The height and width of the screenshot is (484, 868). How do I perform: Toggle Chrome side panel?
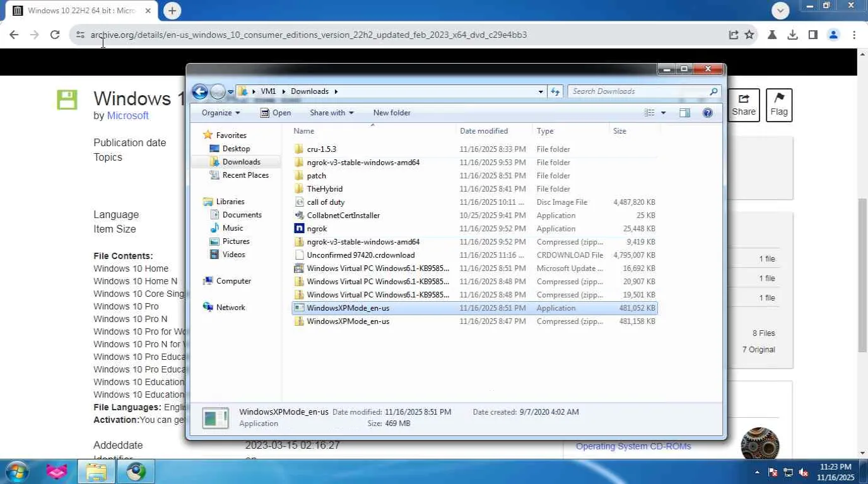812,35
